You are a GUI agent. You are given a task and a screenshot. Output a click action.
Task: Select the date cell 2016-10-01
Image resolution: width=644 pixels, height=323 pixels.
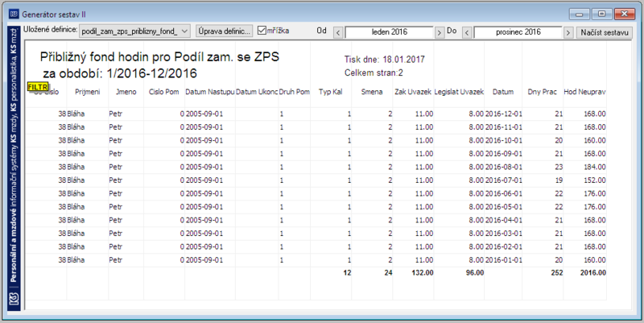click(504, 140)
